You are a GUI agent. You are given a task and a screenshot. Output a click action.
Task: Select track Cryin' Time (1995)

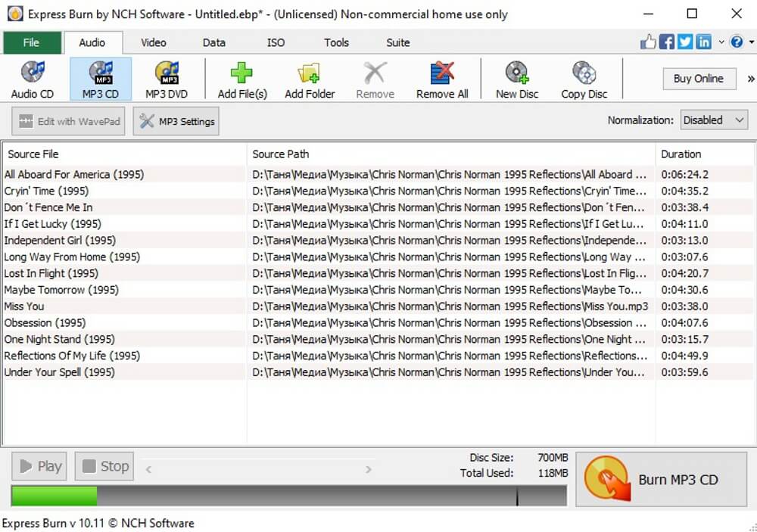(x=46, y=191)
